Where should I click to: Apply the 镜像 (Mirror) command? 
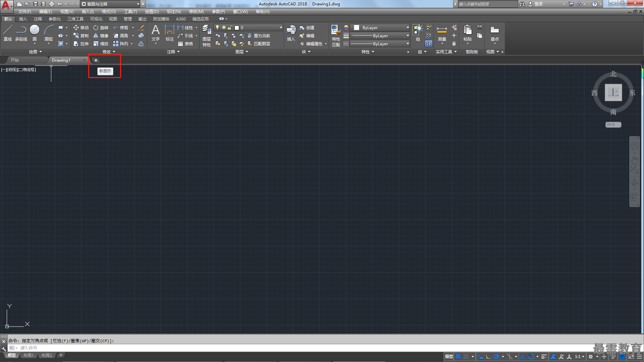coord(101,36)
